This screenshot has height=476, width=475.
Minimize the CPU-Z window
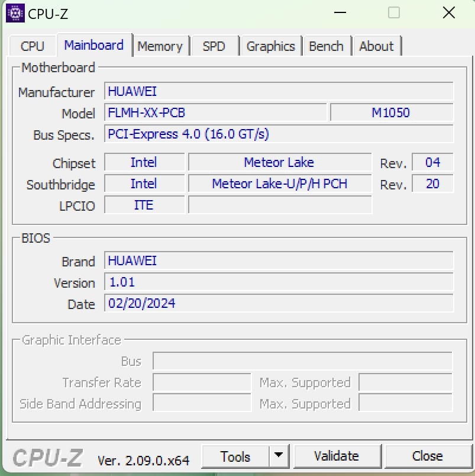(341, 12)
